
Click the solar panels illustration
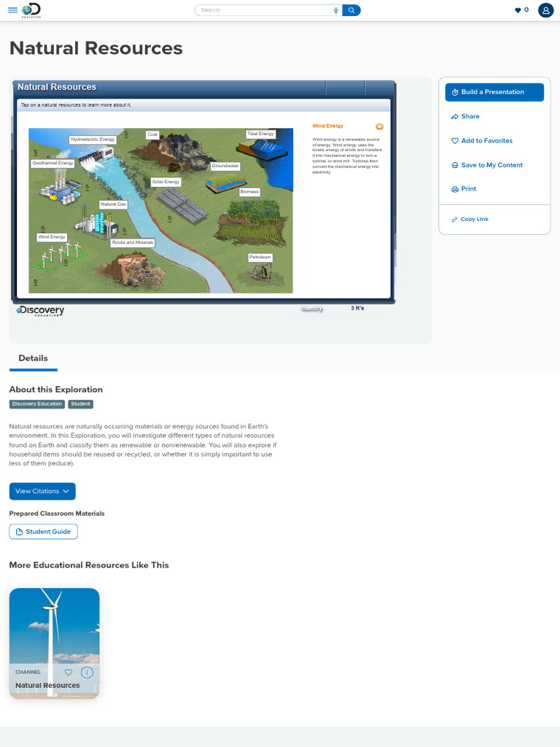click(x=182, y=204)
